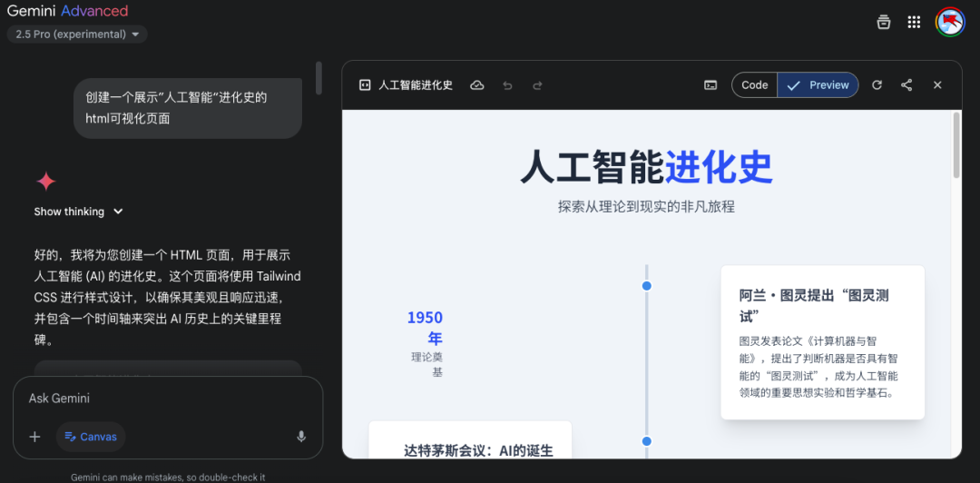980x483 pixels.
Task: Switch to the Code tab
Action: click(x=754, y=85)
